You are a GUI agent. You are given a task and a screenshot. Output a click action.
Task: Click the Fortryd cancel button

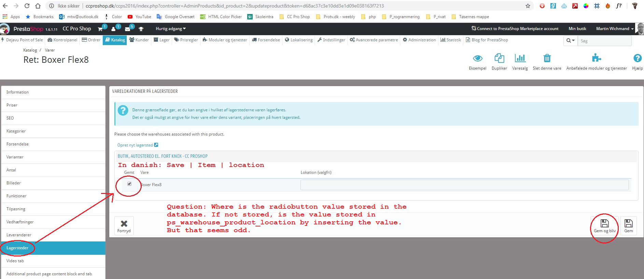[x=124, y=226]
